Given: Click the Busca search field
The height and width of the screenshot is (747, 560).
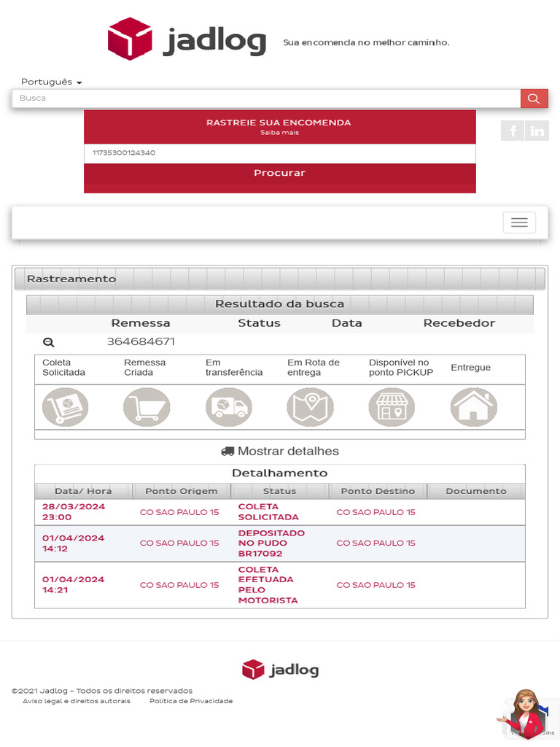Looking at the screenshot, I should (x=266, y=98).
